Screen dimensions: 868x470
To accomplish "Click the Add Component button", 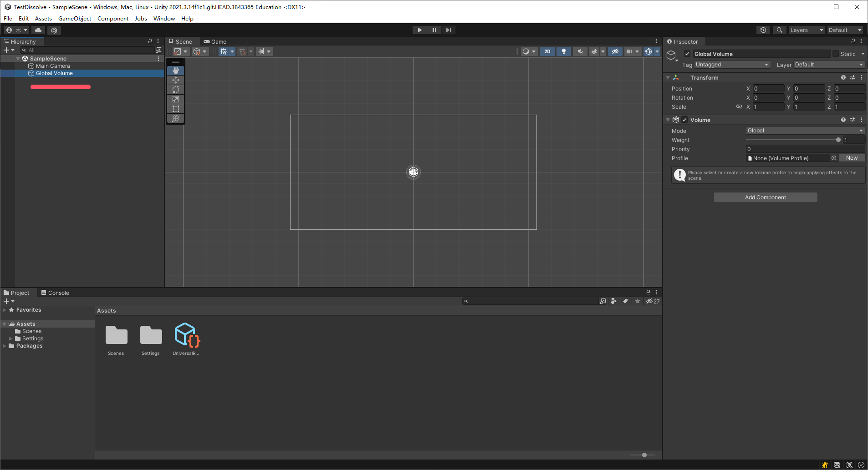I will [766, 197].
